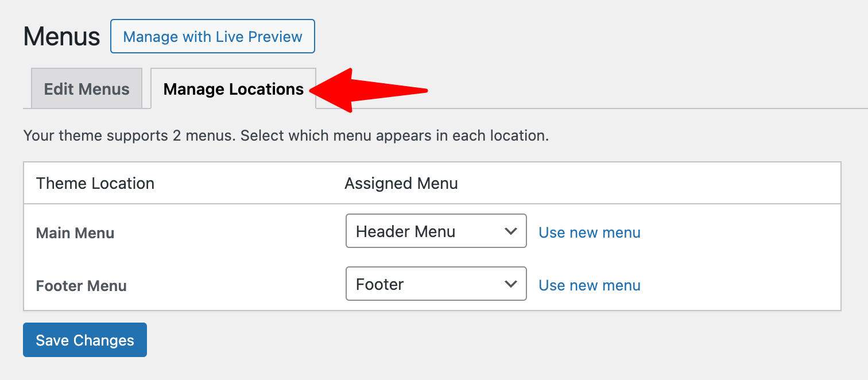Click Save Changes to apply menu locations
This screenshot has width=868, height=380.
click(84, 340)
